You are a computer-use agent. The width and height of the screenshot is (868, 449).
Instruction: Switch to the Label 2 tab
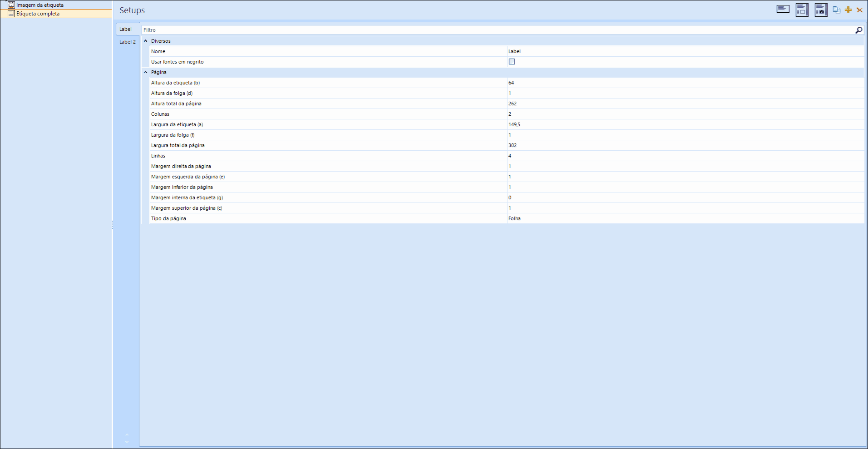tap(128, 42)
